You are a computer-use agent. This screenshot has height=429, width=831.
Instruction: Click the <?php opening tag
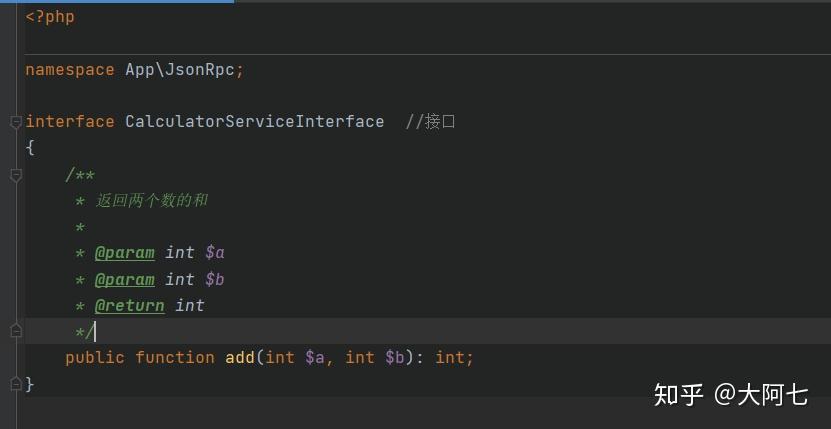coord(50,17)
